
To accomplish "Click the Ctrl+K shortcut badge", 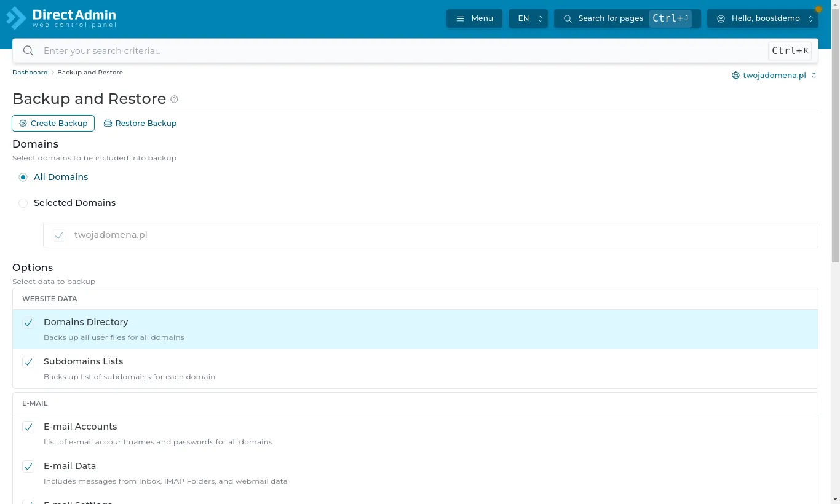I will click(x=790, y=51).
